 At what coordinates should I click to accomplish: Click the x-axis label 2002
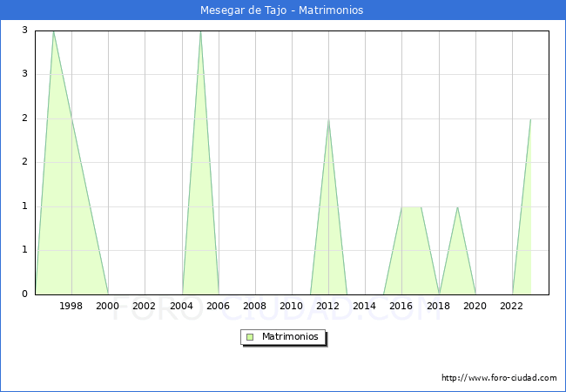coord(144,306)
